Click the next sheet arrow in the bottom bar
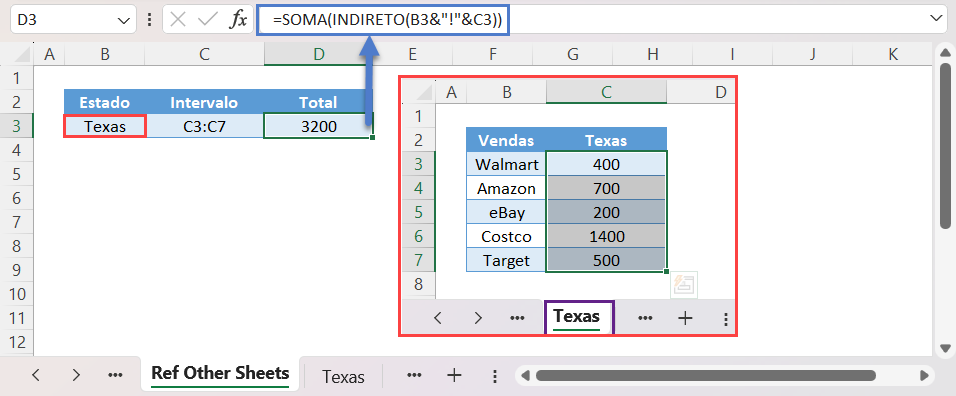This screenshot has height=396, width=956. pos(76,375)
